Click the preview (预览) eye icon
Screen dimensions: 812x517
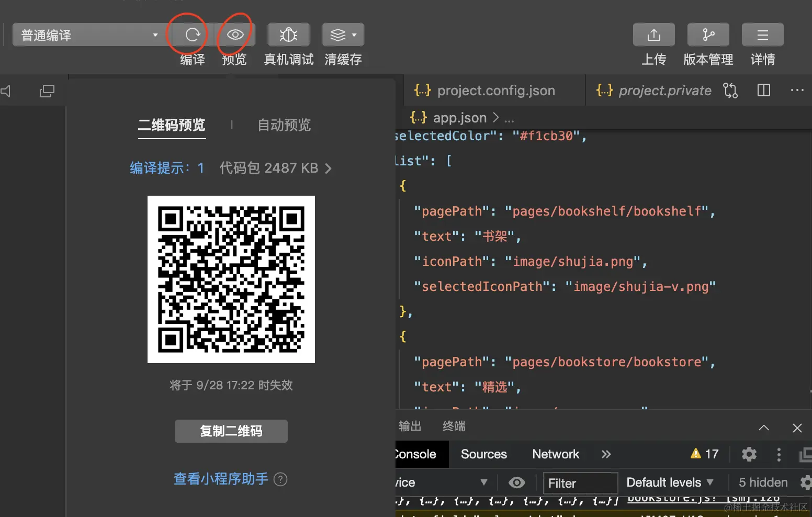[235, 35]
